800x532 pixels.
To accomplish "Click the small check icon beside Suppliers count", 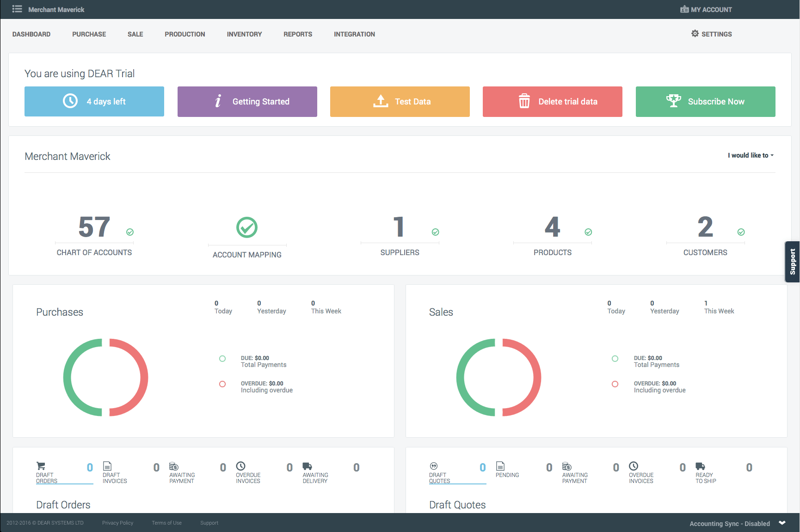I will point(436,232).
